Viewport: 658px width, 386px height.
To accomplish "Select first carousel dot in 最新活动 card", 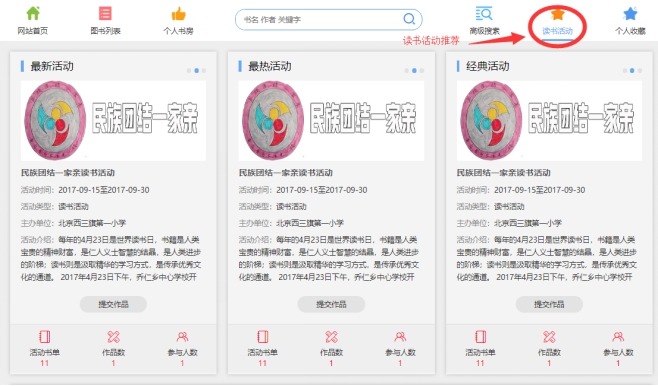I will [x=189, y=70].
